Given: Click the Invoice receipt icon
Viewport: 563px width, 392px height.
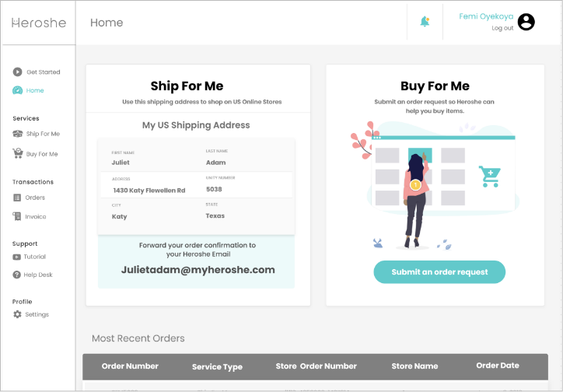Looking at the screenshot, I should 17,216.
